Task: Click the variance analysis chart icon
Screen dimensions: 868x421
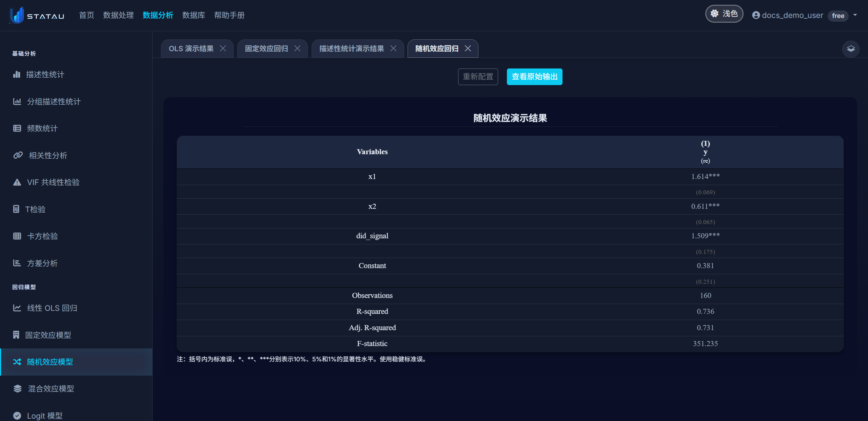Action: (x=17, y=263)
